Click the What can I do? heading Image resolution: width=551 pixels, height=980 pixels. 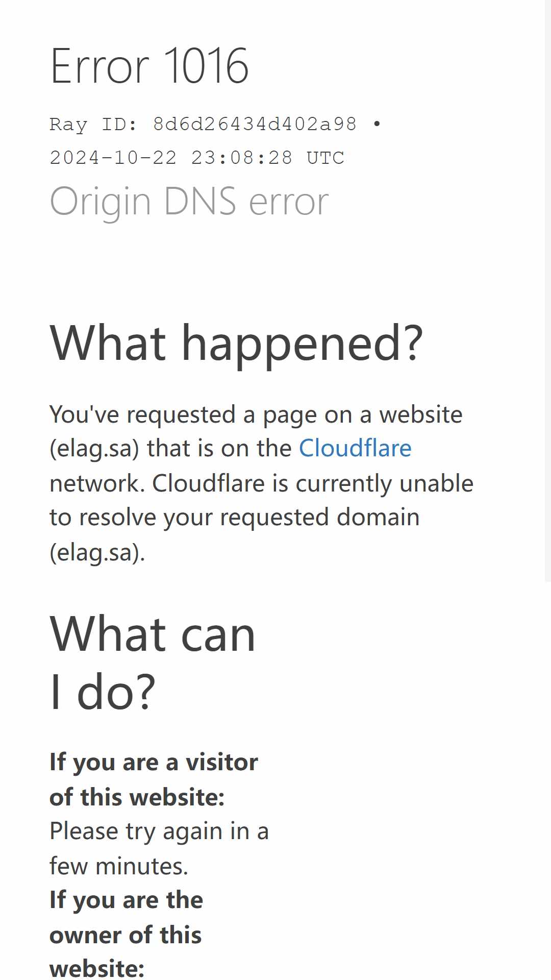tap(153, 663)
